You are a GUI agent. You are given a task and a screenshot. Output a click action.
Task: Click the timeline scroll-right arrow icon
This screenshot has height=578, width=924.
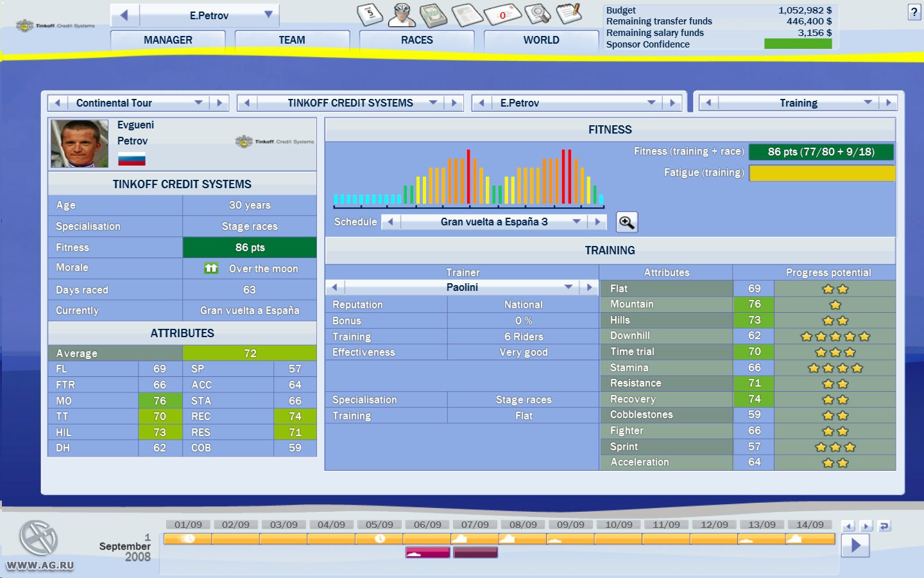click(866, 526)
